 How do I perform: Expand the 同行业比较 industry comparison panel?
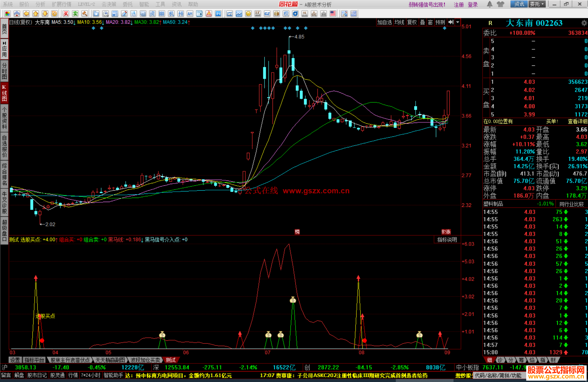click(571, 204)
